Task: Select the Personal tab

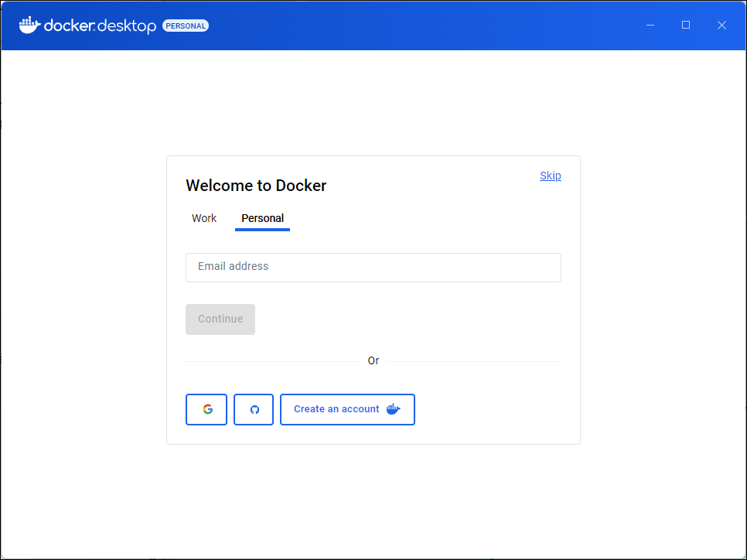Action: 262,218
